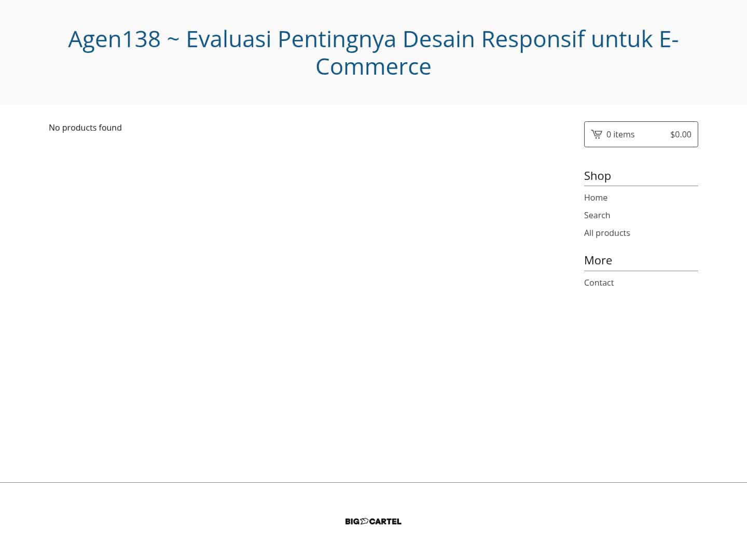
Task: Click the shopping cart icon
Action: (x=597, y=134)
